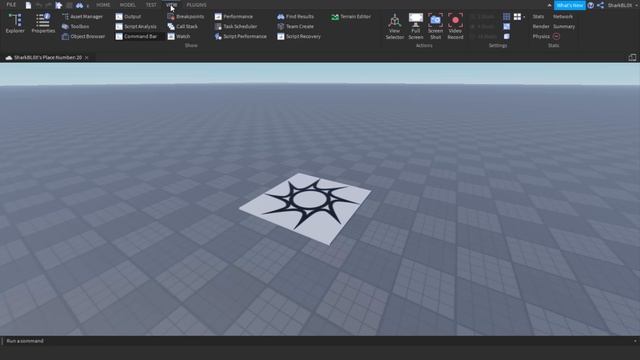Screen dimensions: 640x360
Task: Open the Task Scheduler window
Action: 236,27
